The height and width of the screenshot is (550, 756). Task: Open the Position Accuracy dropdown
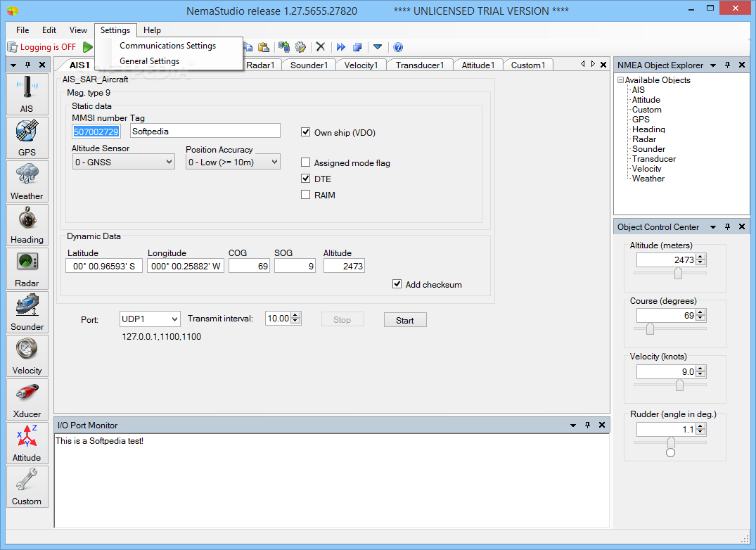[x=233, y=162]
